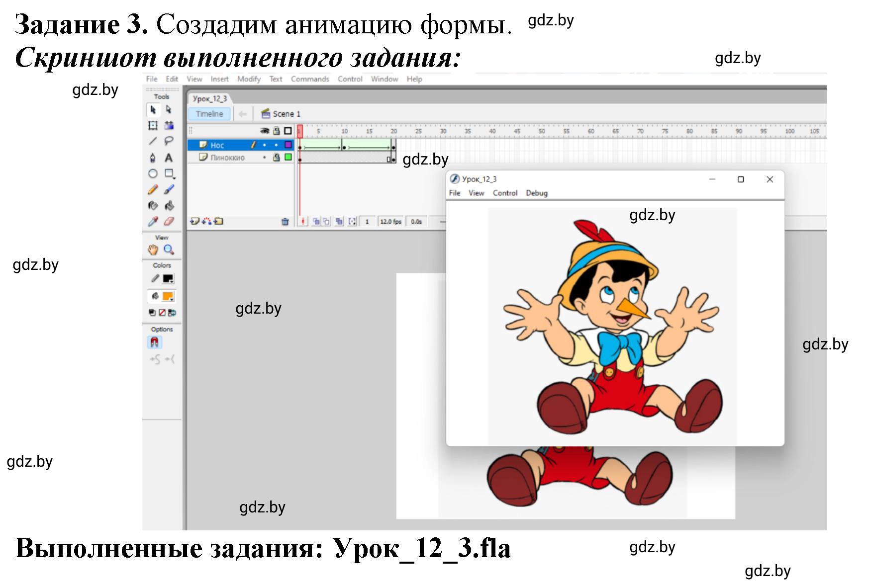870x588 pixels.
Task: Click Scene 1 breadcrumb
Action: pyautogui.click(x=281, y=114)
